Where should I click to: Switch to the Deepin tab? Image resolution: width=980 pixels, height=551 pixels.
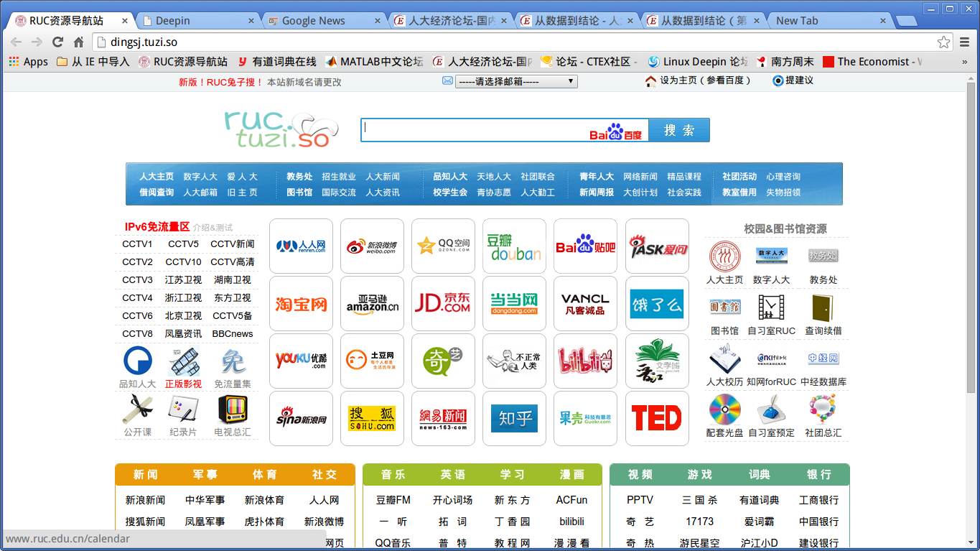pos(197,20)
